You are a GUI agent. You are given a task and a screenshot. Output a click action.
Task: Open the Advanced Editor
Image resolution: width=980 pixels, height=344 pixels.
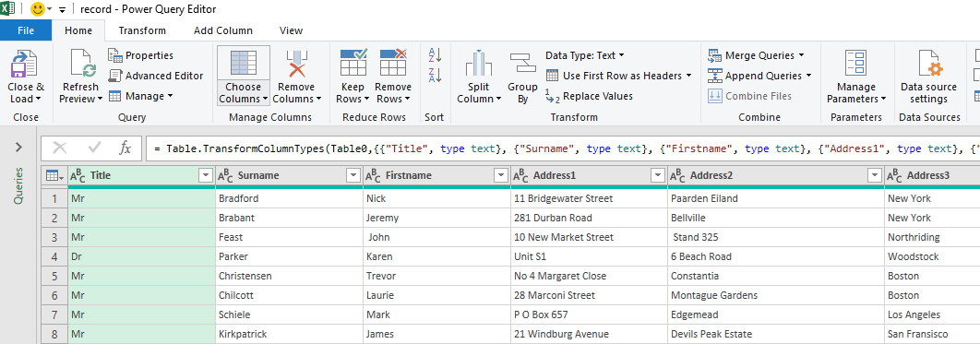click(x=156, y=76)
